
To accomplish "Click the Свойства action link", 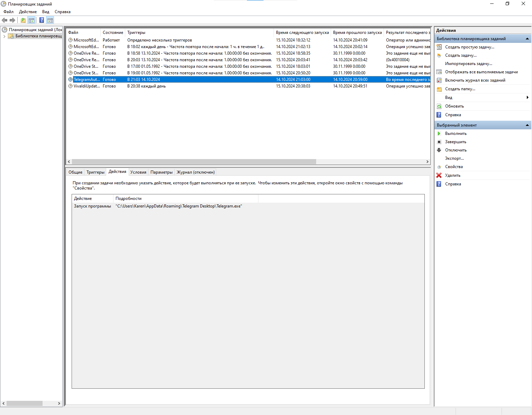I will 454,167.
